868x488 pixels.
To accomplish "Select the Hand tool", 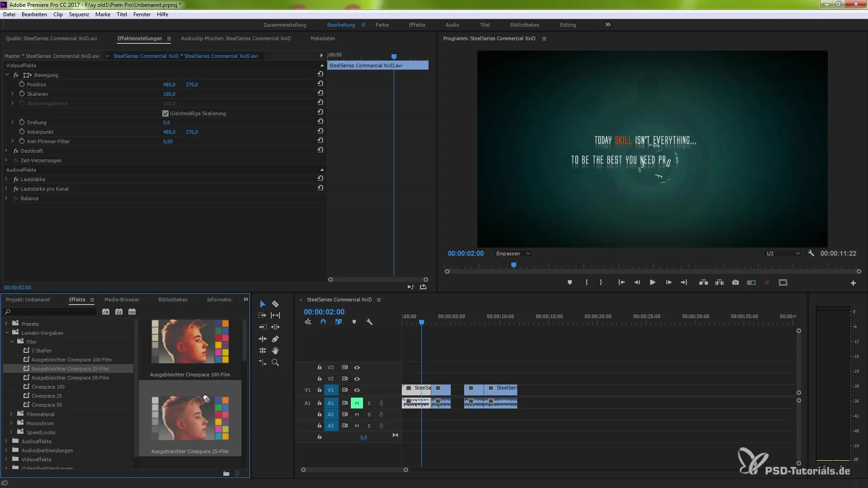I will 275,351.
